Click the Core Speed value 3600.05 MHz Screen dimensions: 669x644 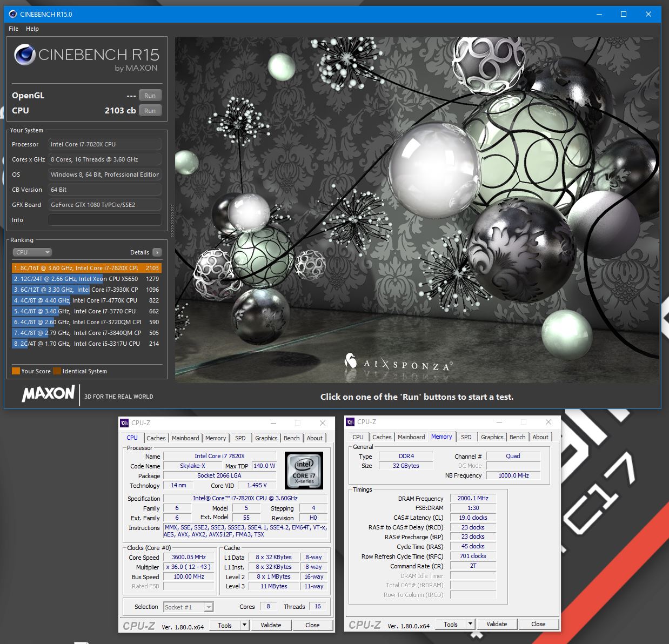(189, 558)
